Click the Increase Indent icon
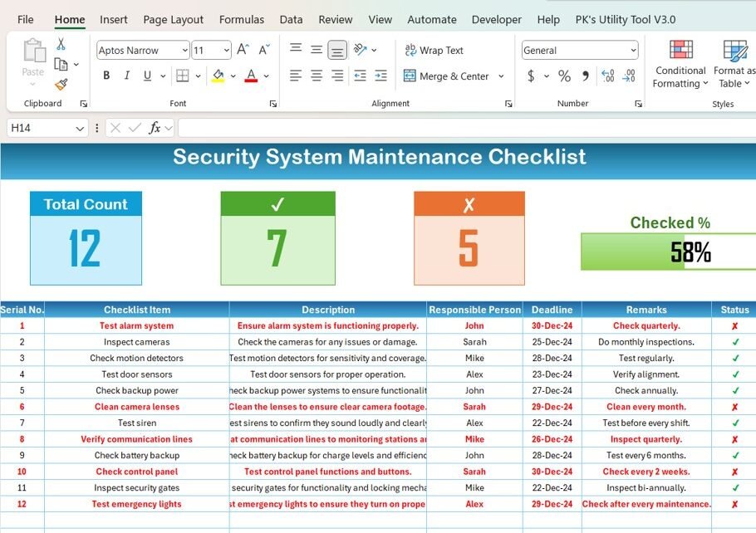Screen dimensions: 756x533 tap(380, 76)
